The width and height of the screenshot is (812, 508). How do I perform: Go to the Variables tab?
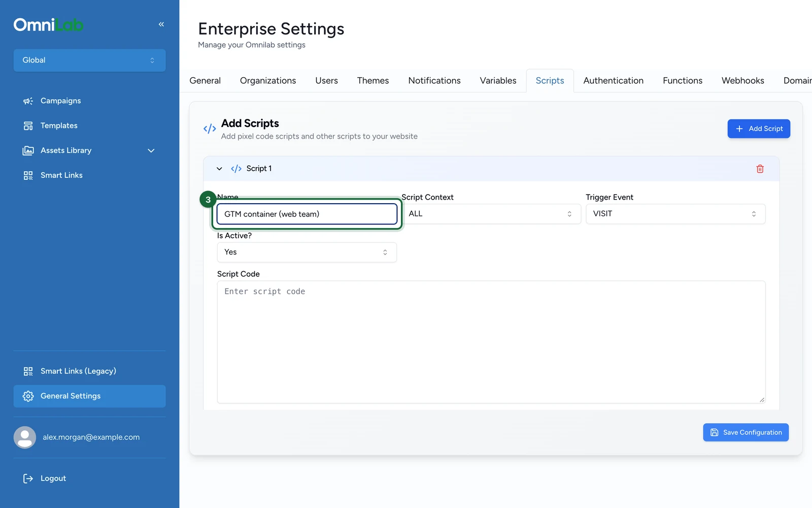[x=498, y=81]
